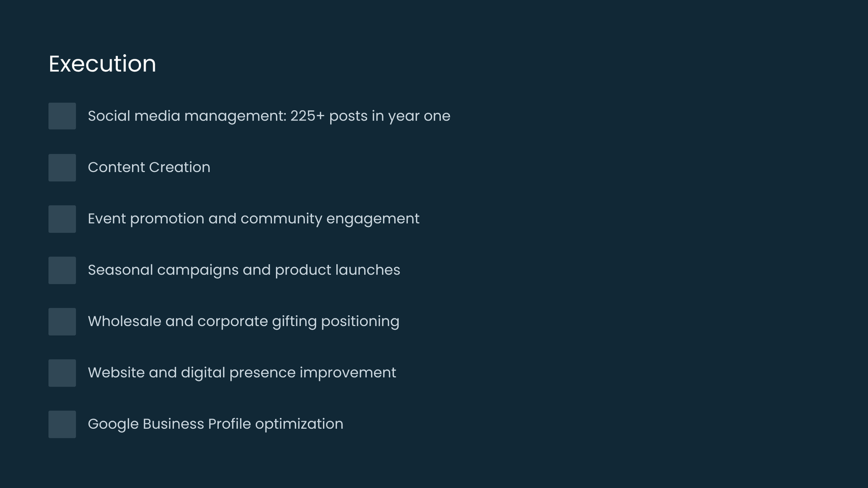Click the square beside Social media management
The width and height of the screenshot is (868, 488).
click(x=62, y=116)
